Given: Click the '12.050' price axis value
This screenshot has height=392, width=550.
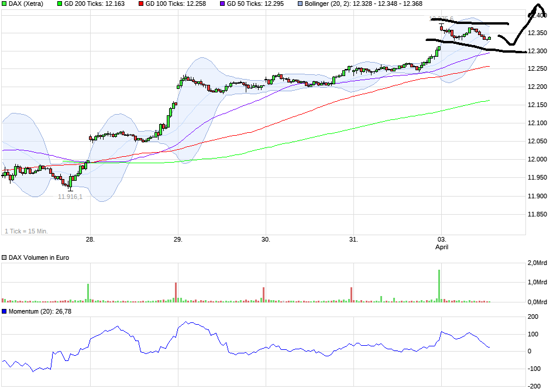Looking at the screenshot, I should 537,142.
